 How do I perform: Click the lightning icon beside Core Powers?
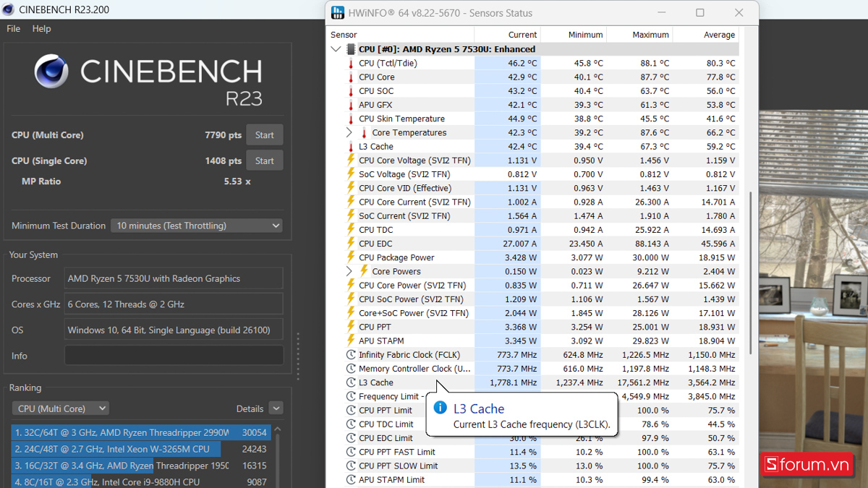point(364,271)
